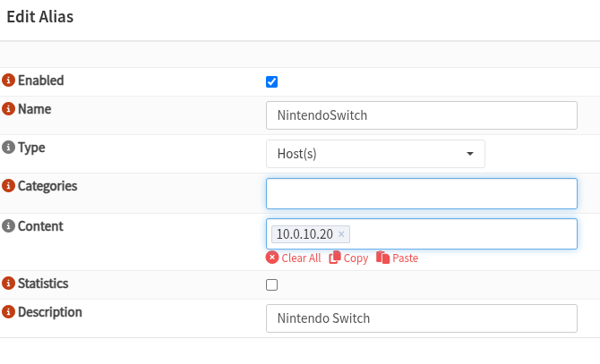The height and width of the screenshot is (364, 600).
Task: Click the grey info icon beside Content
Action: [8, 225]
